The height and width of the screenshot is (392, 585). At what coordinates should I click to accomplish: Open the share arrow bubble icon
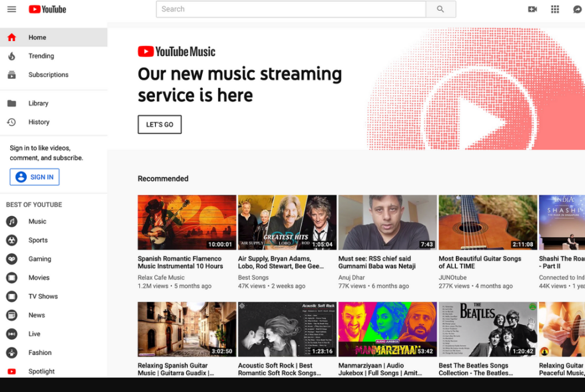(x=578, y=9)
